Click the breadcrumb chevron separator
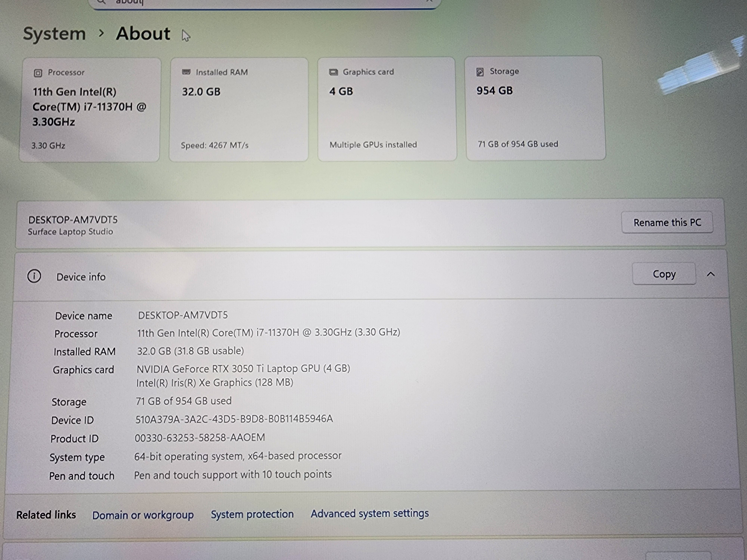The width and height of the screenshot is (747, 560). 101,33
